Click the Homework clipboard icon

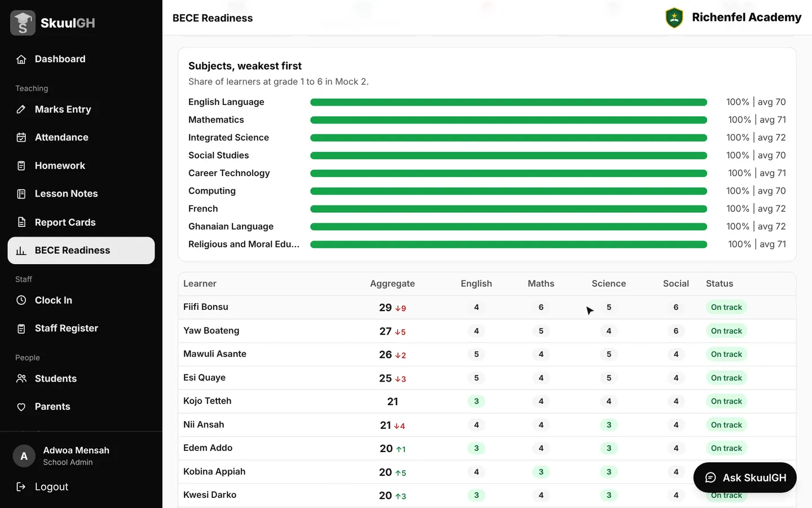click(21, 165)
